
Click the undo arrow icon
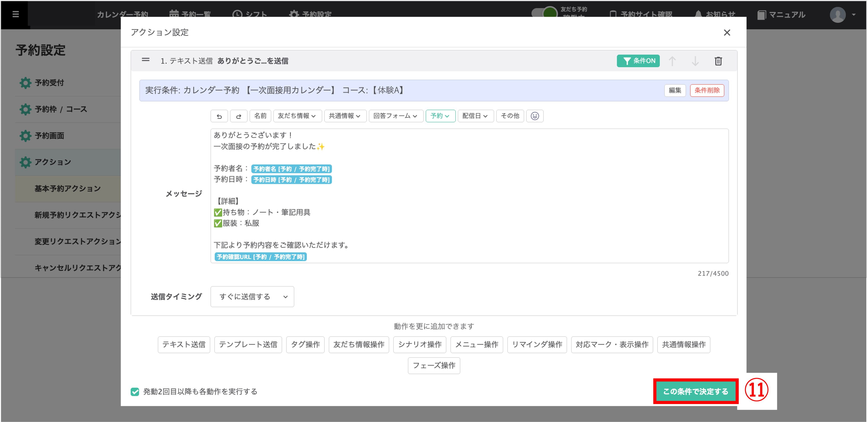tap(219, 116)
